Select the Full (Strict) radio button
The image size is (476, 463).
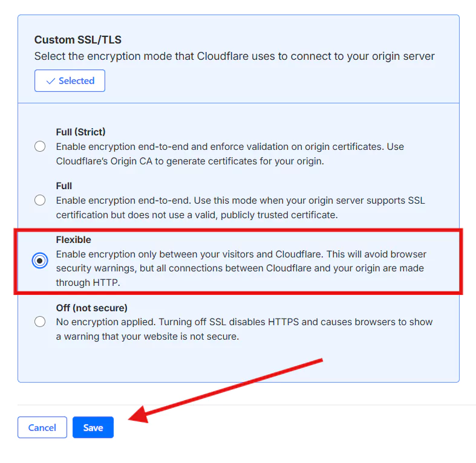pos(40,146)
